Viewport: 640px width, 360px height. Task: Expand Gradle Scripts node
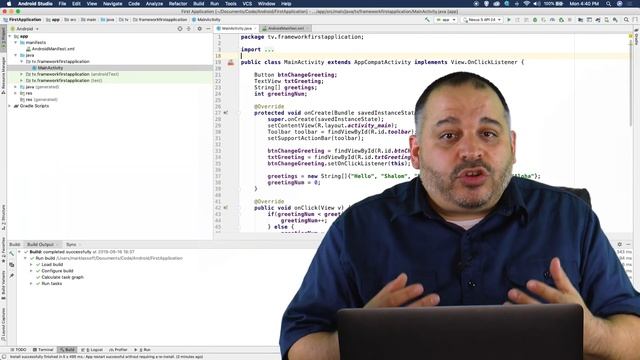[10, 106]
